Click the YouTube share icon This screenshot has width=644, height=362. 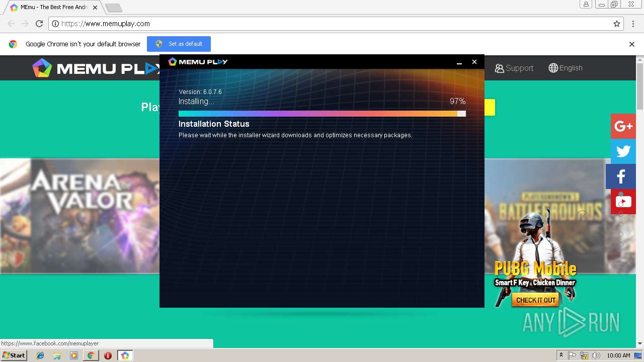pos(623,202)
